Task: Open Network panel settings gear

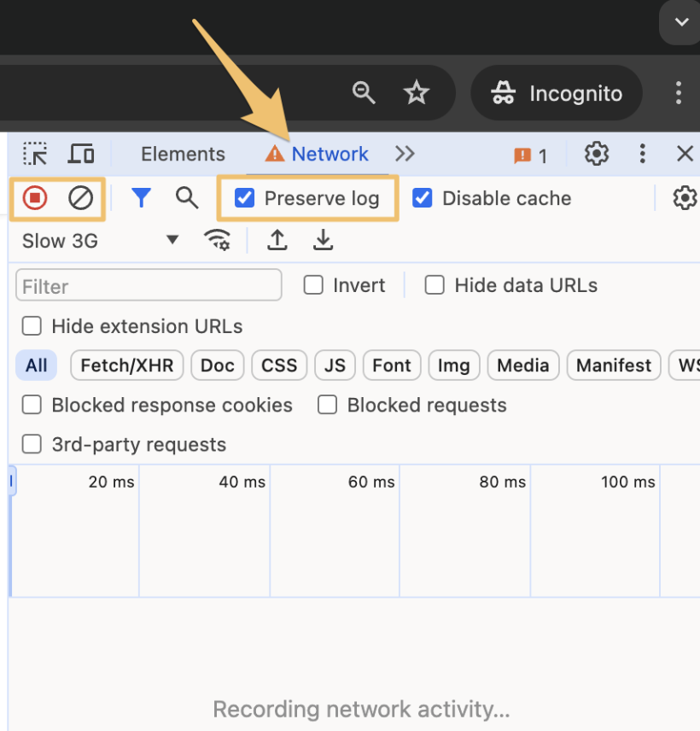Action: point(685,198)
